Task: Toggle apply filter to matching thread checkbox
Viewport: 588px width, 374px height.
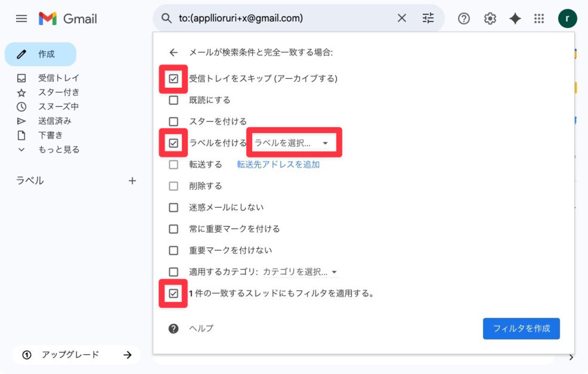Action: 173,294
